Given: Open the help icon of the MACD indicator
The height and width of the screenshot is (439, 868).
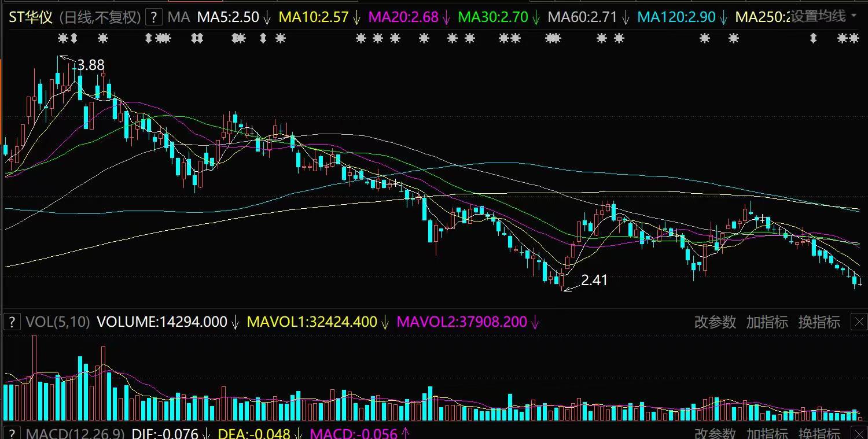Looking at the screenshot, I should tap(12, 433).
